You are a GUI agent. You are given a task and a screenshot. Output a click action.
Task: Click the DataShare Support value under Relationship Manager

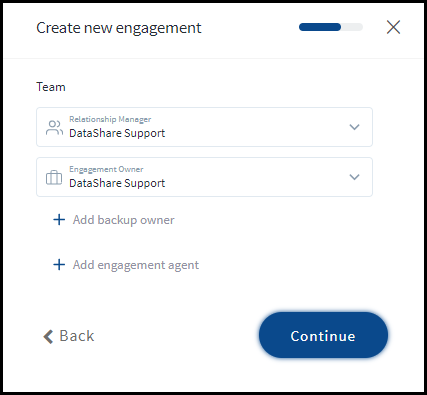coord(117,133)
